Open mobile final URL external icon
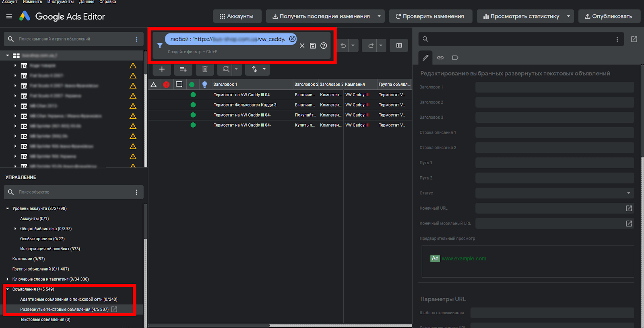 [x=629, y=223]
